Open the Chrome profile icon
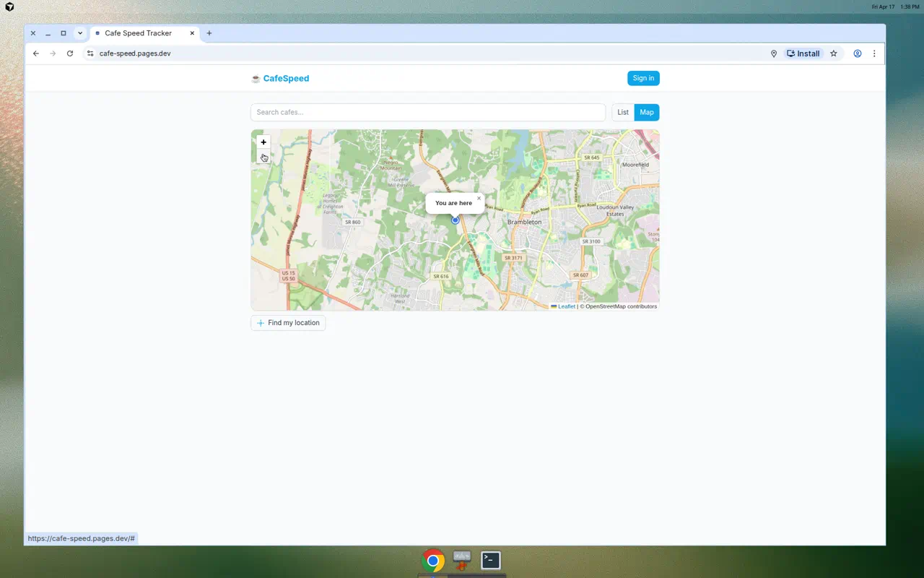 click(x=858, y=53)
